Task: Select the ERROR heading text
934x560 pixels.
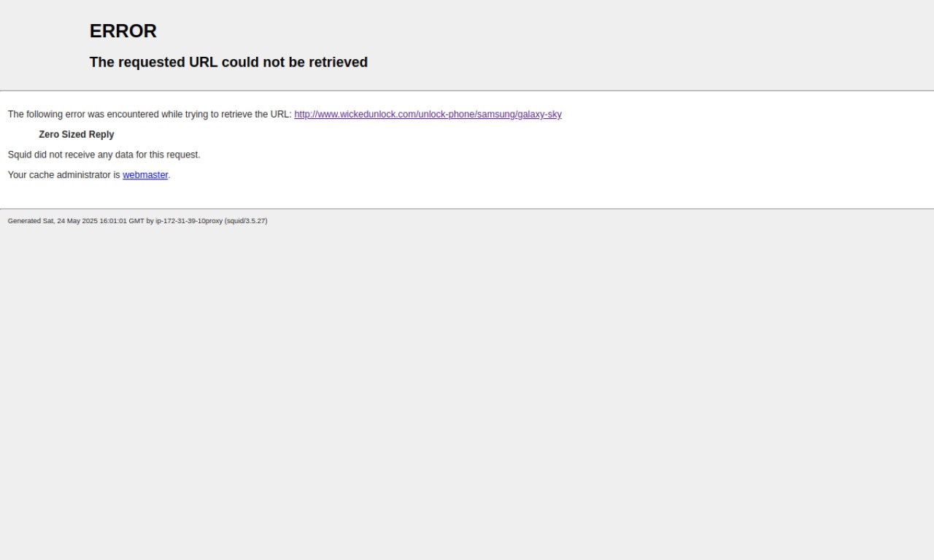Action: (123, 31)
